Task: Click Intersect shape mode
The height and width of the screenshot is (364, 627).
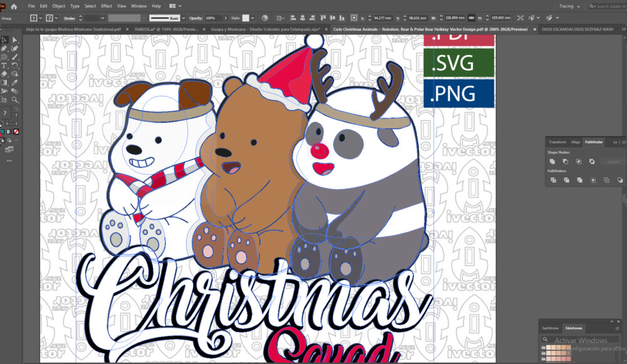Action: 579,162
